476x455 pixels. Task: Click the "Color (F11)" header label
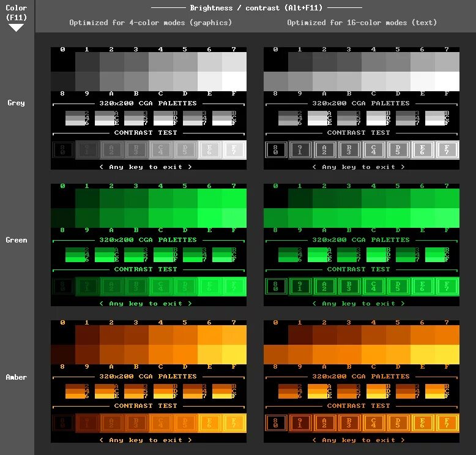point(17,12)
